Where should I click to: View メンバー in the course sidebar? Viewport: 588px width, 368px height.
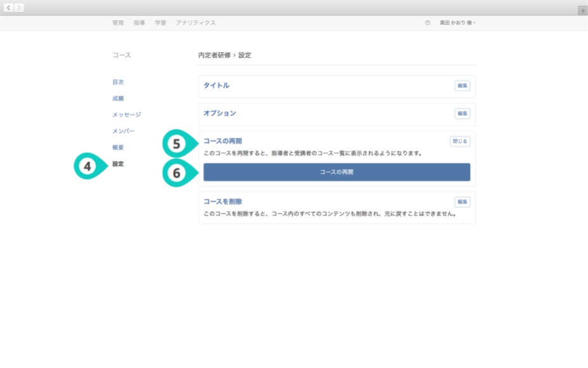click(x=123, y=131)
